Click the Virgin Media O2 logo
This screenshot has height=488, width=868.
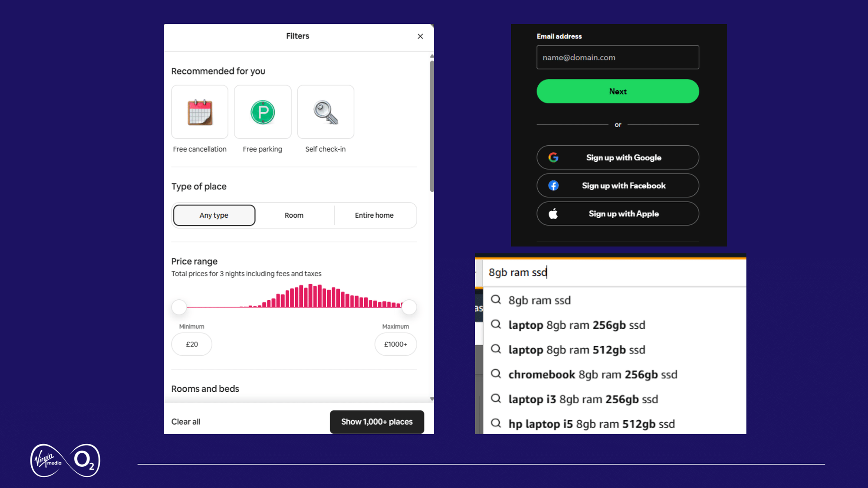pos(64,461)
